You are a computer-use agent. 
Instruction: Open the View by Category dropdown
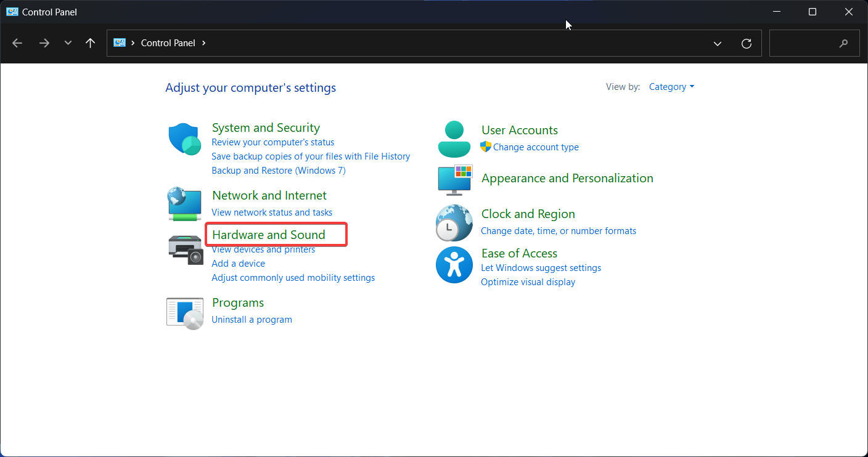(671, 87)
